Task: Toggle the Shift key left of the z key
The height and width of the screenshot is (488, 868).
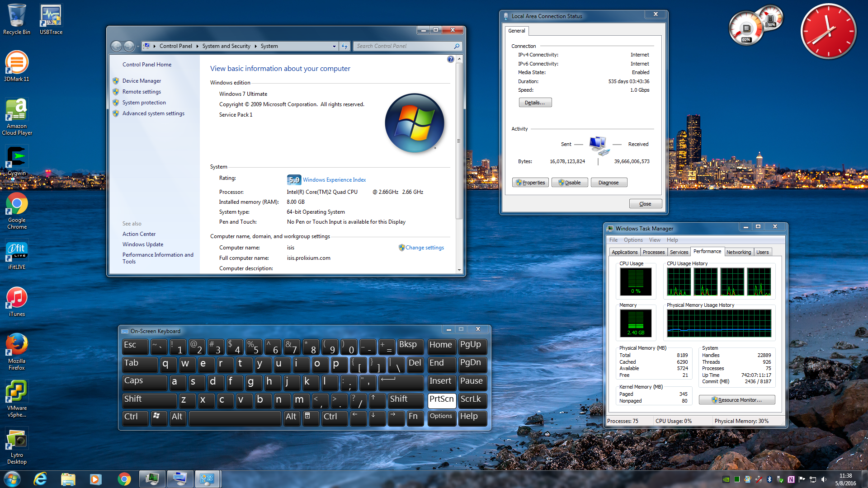Action: pos(149,400)
